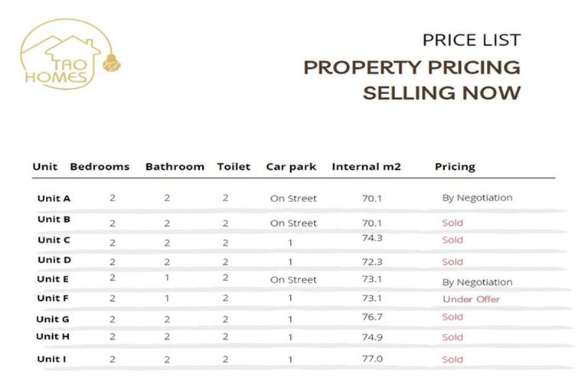The height and width of the screenshot is (392, 588).
Task: Click the 77.0 internal area value
Action: coord(372,358)
